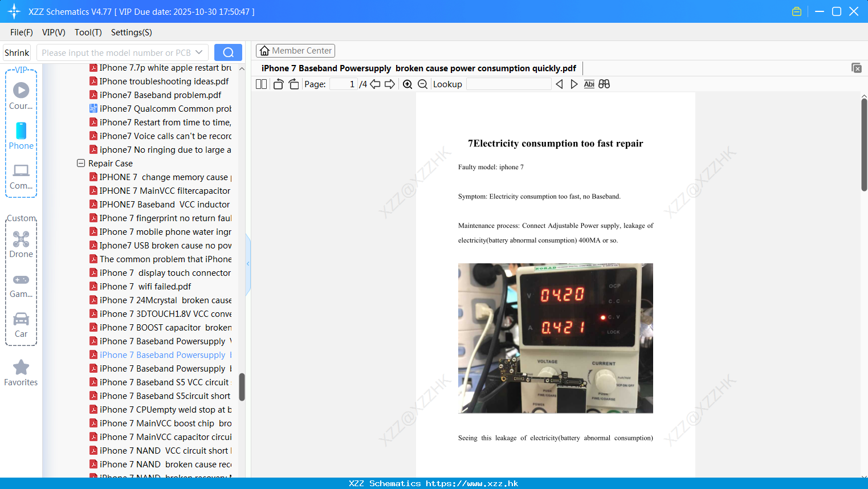
Task: Rotate the PDF page clockwise
Action: [294, 84]
